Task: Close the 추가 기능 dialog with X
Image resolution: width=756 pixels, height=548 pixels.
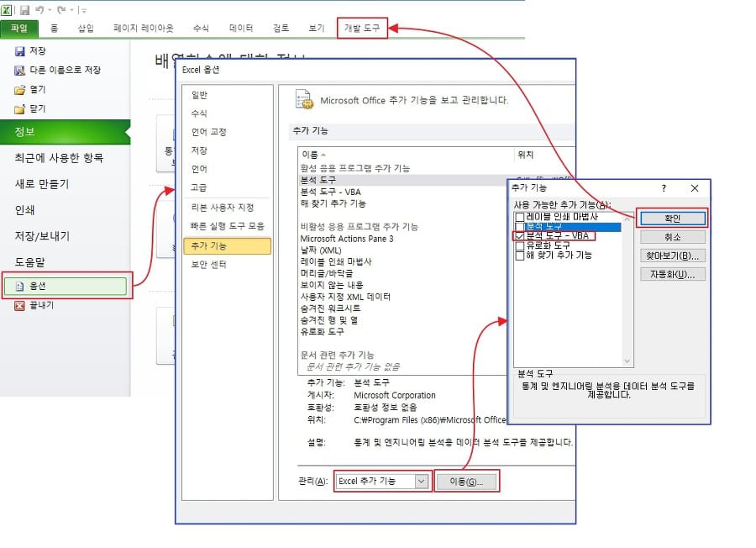Action: click(x=695, y=188)
